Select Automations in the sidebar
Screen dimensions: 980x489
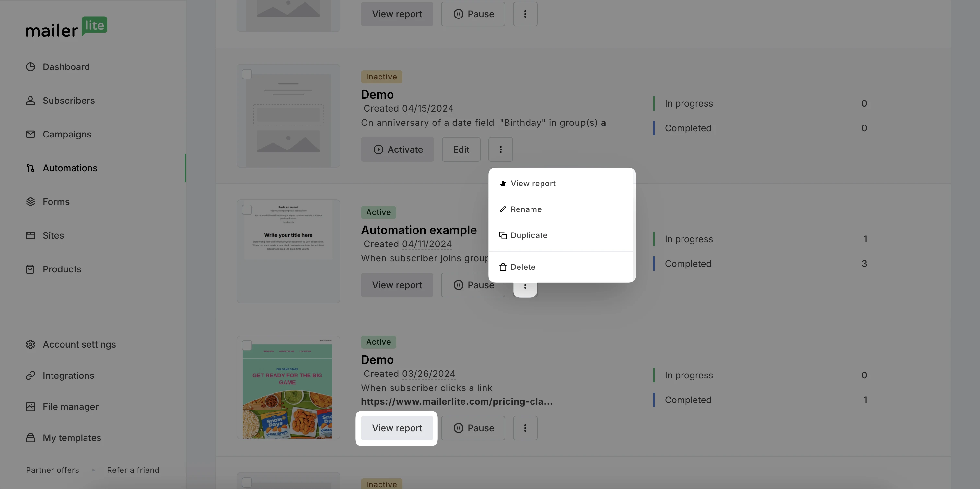coord(62,168)
